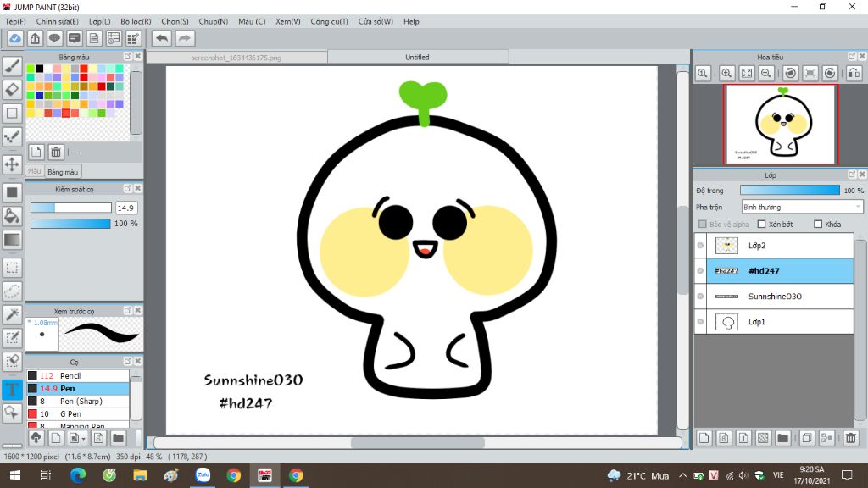Screen dimensions: 868x488
Task: Select the G Pen brush
Action: pos(78,413)
